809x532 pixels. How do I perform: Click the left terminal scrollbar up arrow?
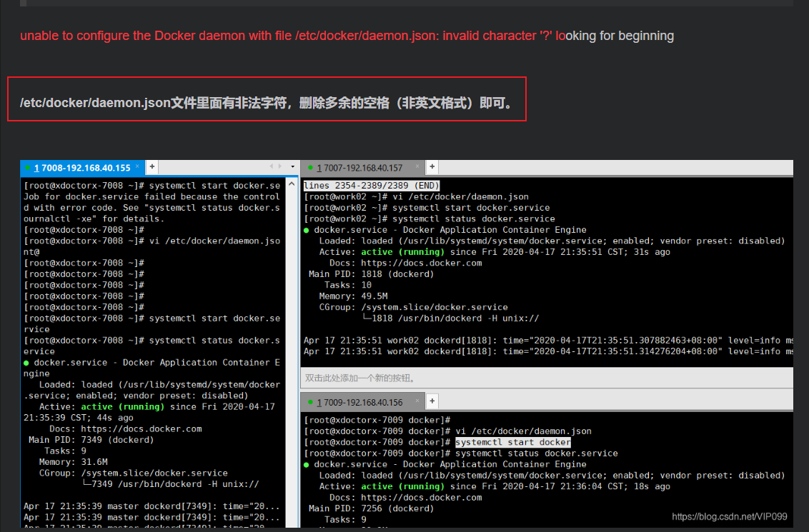pos(292,184)
